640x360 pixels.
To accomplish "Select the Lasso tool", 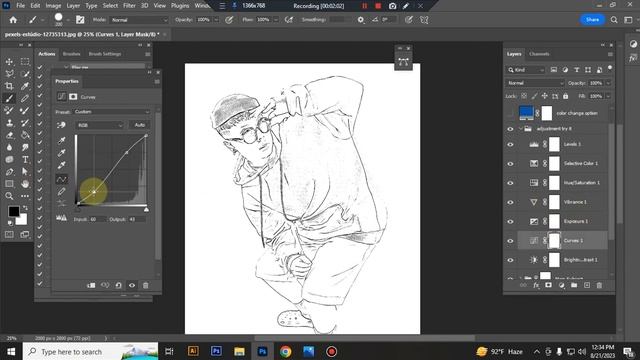I will pos(9,74).
